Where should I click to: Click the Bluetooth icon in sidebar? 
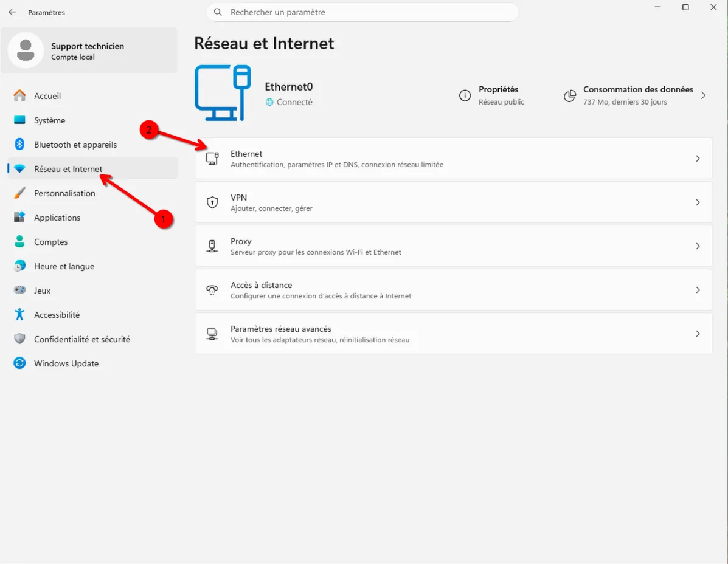click(x=19, y=144)
